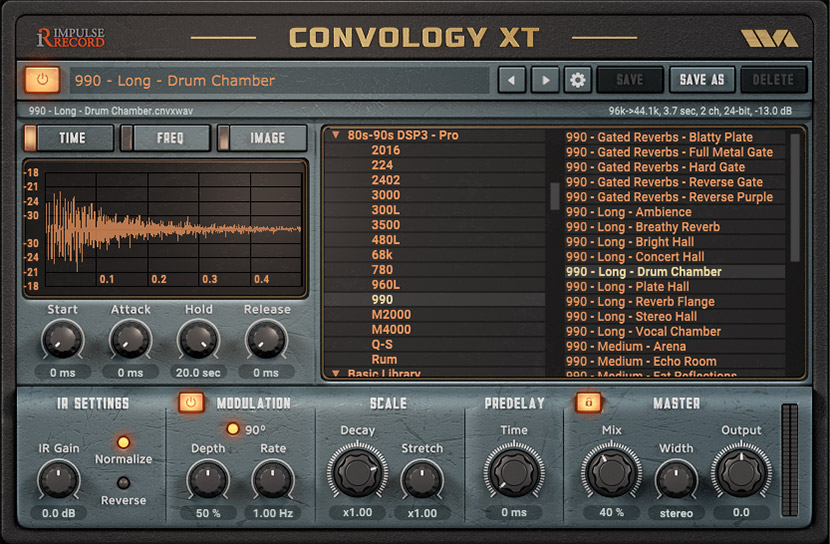Select the Q-S folder
This screenshot has height=544, width=830.
coord(382,344)
